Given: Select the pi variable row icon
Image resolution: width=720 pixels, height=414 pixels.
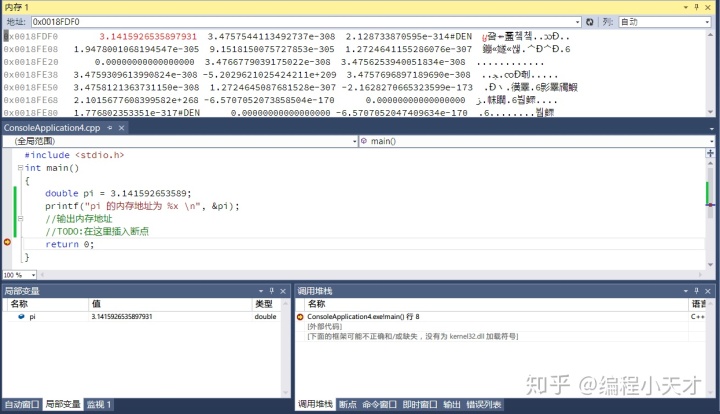Looking at the screenshot, I should pos(21,317).
